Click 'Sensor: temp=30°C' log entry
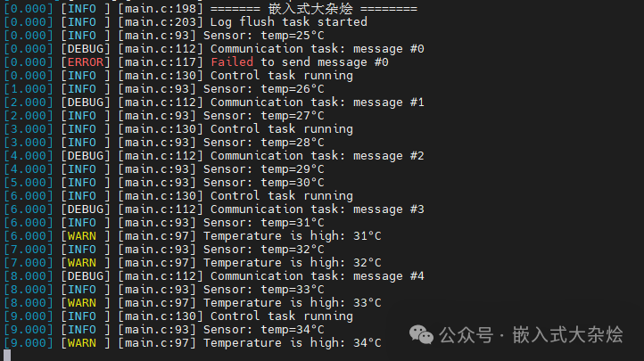 [x=264, y=183]
